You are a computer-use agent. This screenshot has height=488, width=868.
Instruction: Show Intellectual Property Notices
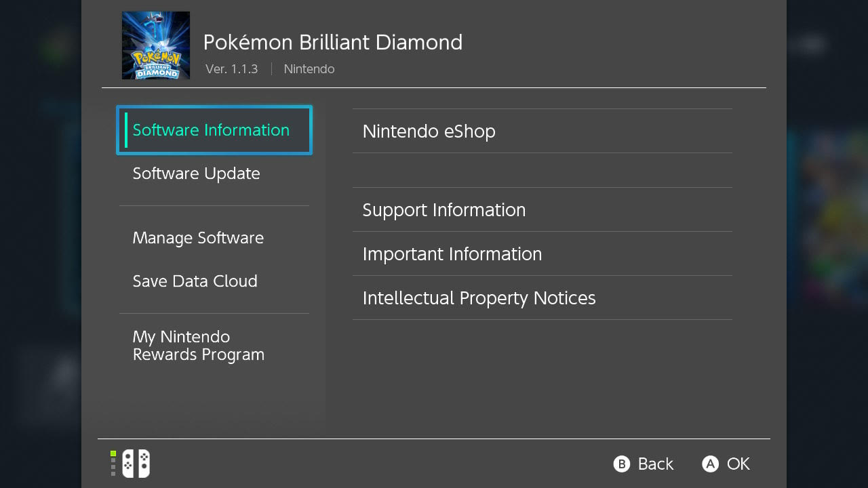pos(542,298)
